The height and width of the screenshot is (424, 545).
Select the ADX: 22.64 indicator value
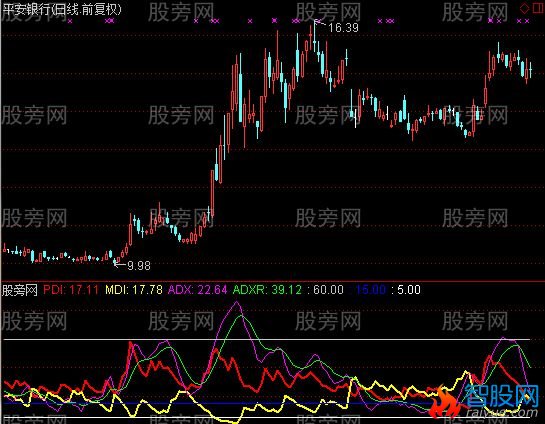[197, 290]
